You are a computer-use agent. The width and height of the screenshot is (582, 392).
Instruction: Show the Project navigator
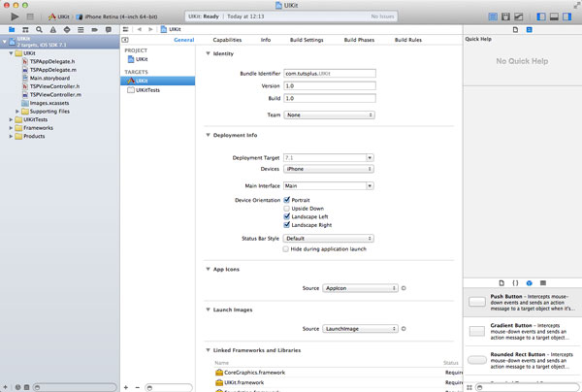click(12, 30)
